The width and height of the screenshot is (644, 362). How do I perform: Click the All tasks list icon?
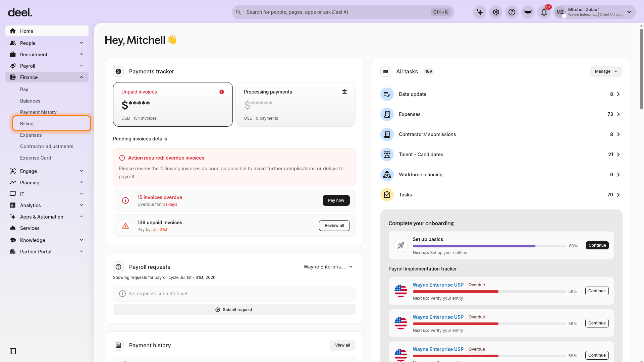pyautogui.click(x=386, y=71)
